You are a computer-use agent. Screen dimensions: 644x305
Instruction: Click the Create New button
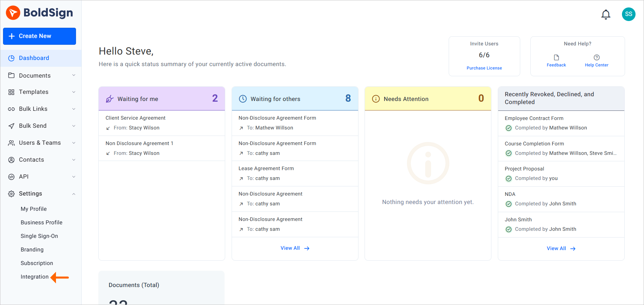click(x=39, y=36)
